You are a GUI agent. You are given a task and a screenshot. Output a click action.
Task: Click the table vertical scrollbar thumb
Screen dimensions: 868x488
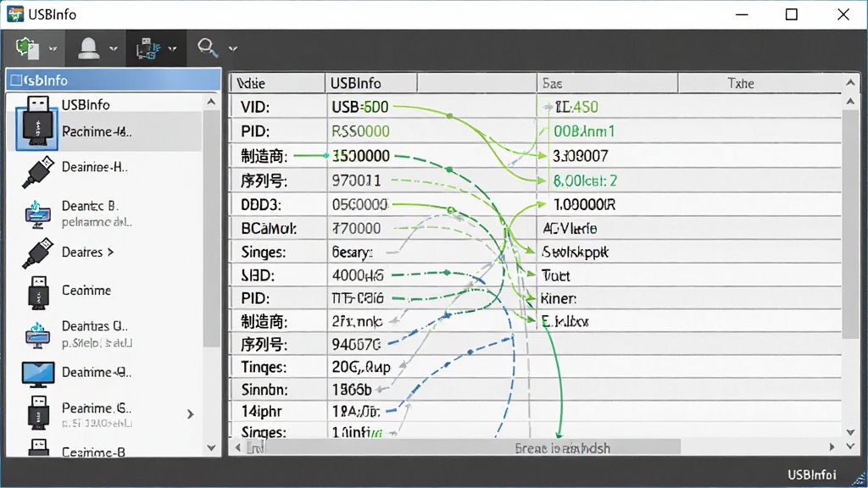coord(850,224)
